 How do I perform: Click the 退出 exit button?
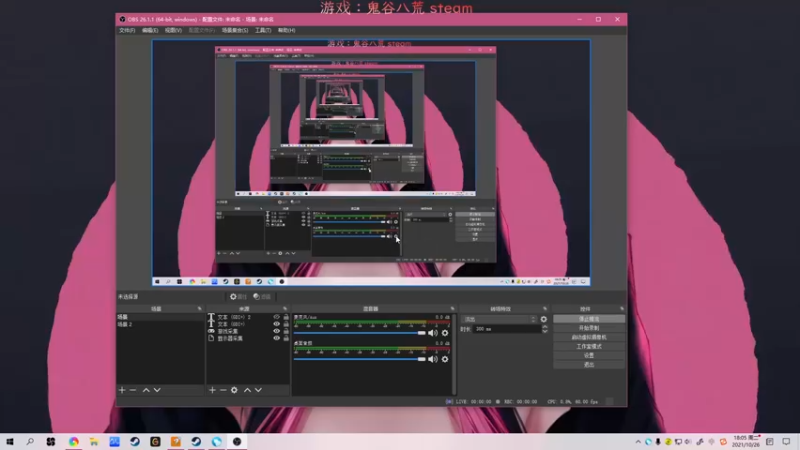589,365
